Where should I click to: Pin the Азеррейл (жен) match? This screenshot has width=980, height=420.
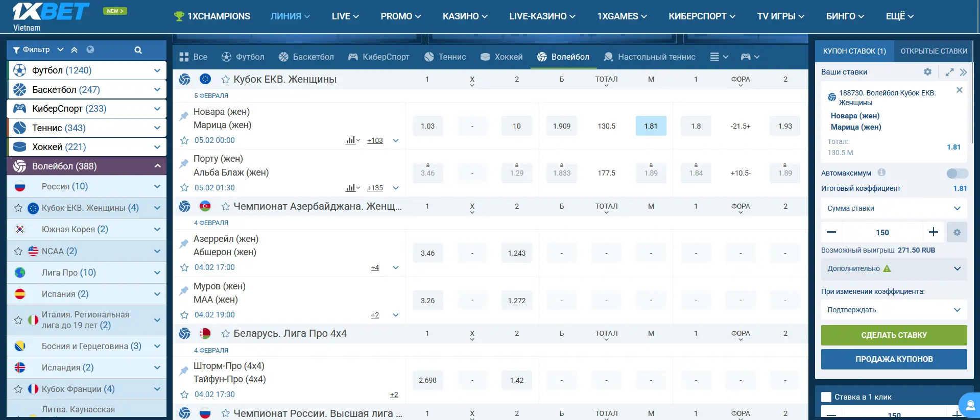(x=184, y=244)
